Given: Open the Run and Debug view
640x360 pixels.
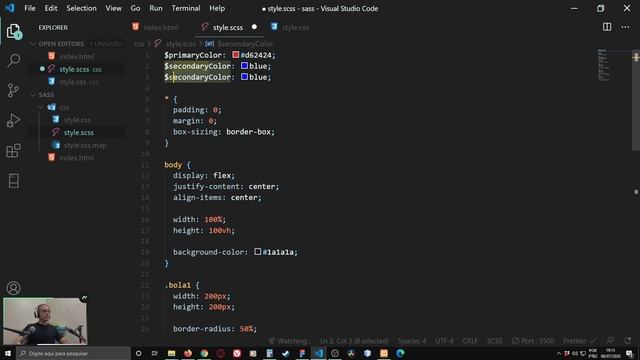Looking at the screenshot, I should pyautogui.click(x=13, y=120).
